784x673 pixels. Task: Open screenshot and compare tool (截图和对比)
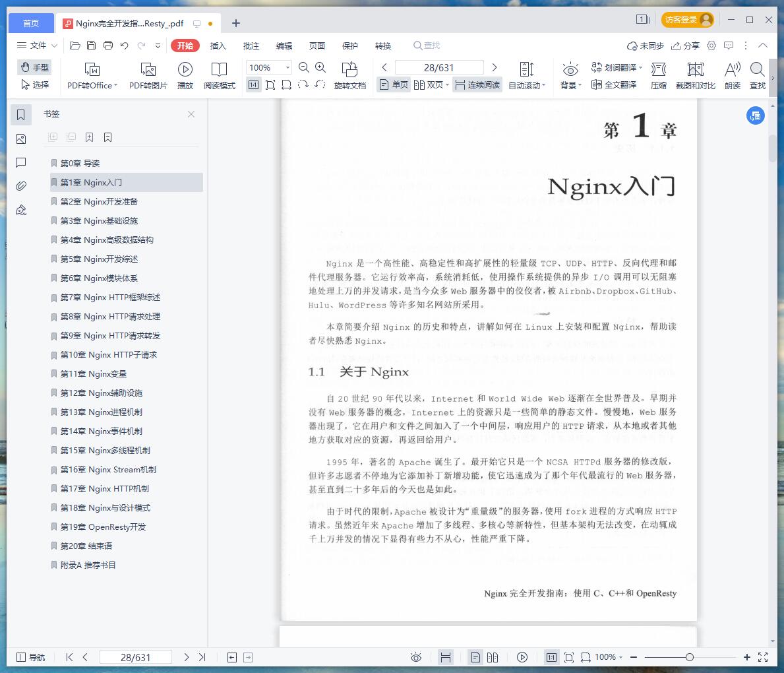point(696,76)
